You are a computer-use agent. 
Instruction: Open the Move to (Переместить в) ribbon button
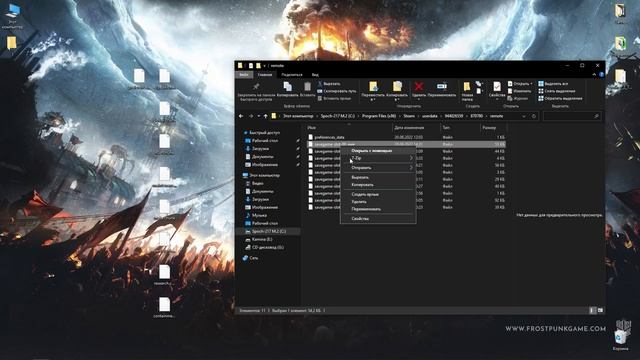[373, 91]
